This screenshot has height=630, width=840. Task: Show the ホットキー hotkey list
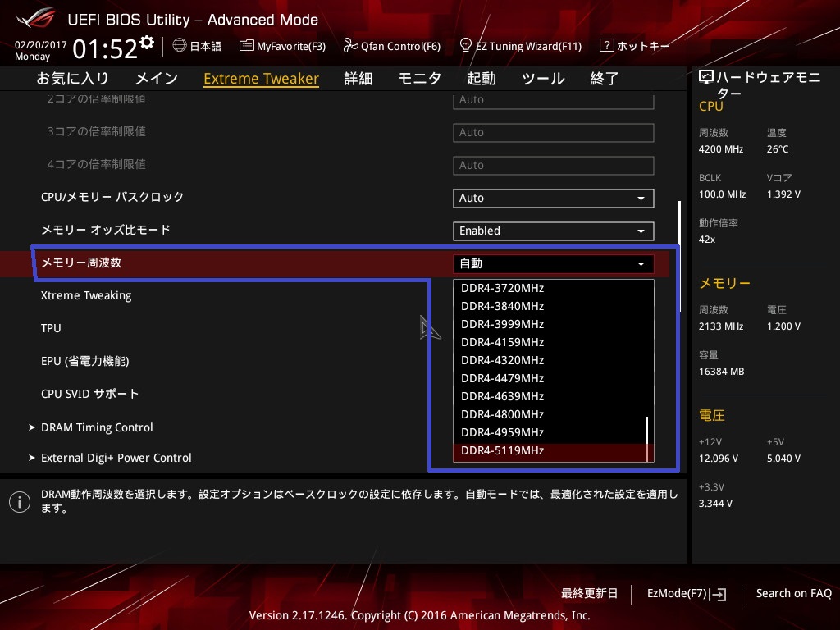(643, 46)
